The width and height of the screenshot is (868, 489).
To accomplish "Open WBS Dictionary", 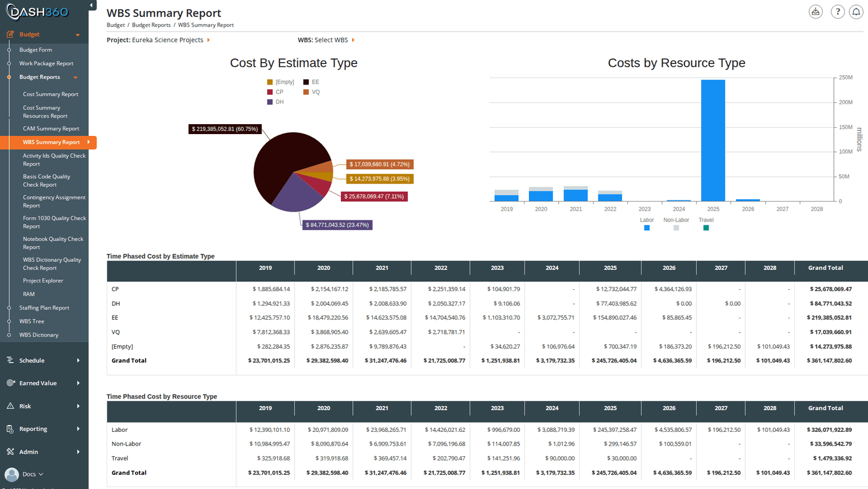I will click(x=38, y=336).
